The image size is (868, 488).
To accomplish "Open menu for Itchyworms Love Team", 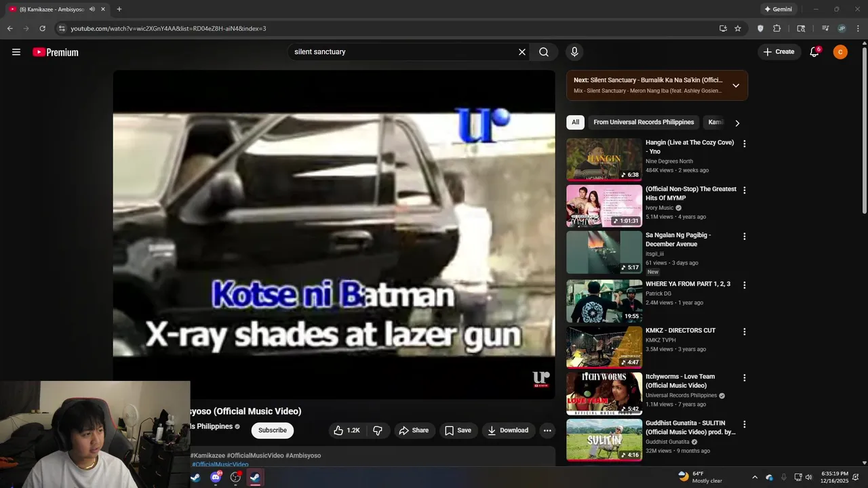I will tap(745, 378).
